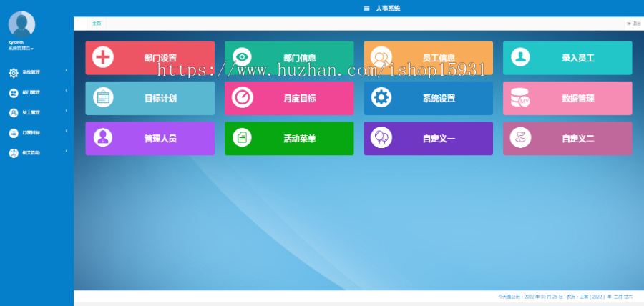Switch to the 主页 tab
Image resolution: width=644 pixels, height=306 pixels.
[97, 24]
